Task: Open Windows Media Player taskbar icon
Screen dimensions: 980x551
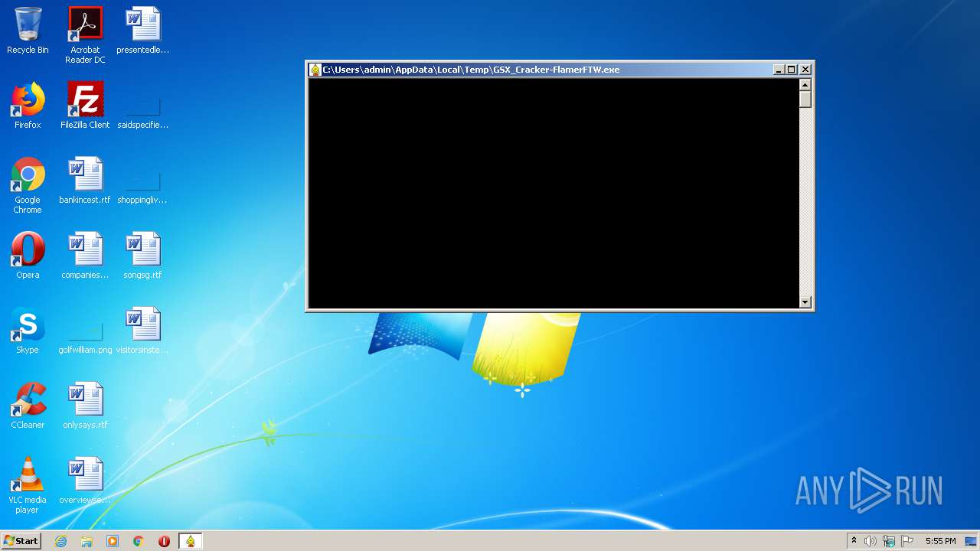Action: [x=113, y=541]
